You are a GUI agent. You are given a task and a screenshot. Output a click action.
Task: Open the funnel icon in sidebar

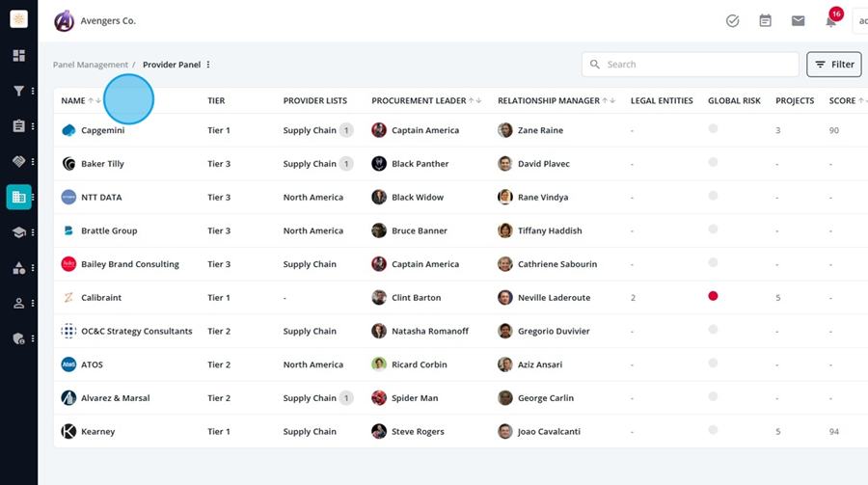19,91
